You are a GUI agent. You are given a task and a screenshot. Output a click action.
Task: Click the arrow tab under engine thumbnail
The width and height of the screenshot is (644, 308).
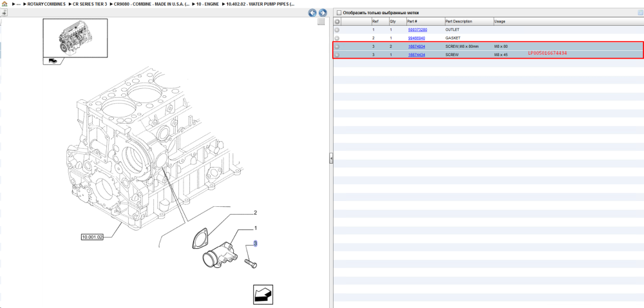coord(53,61)
